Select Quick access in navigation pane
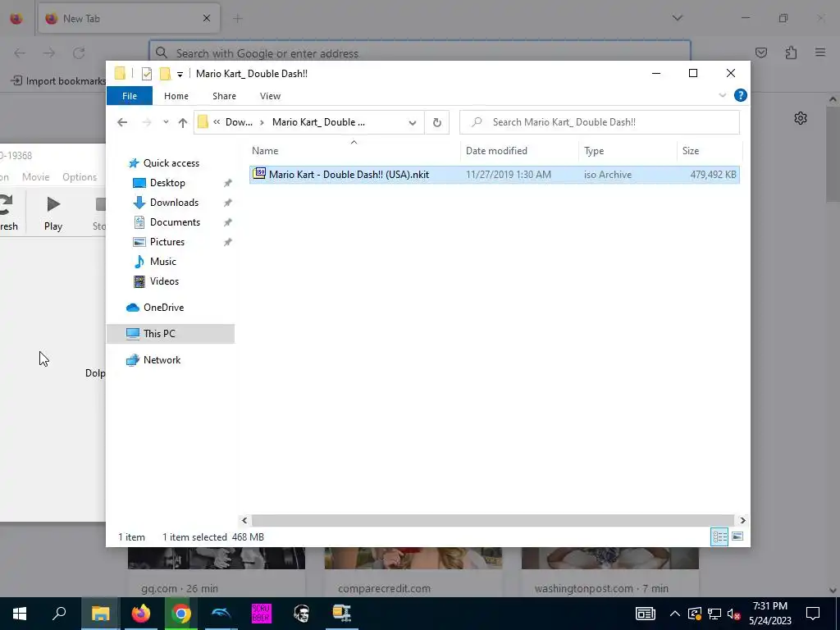 point(171,163)
